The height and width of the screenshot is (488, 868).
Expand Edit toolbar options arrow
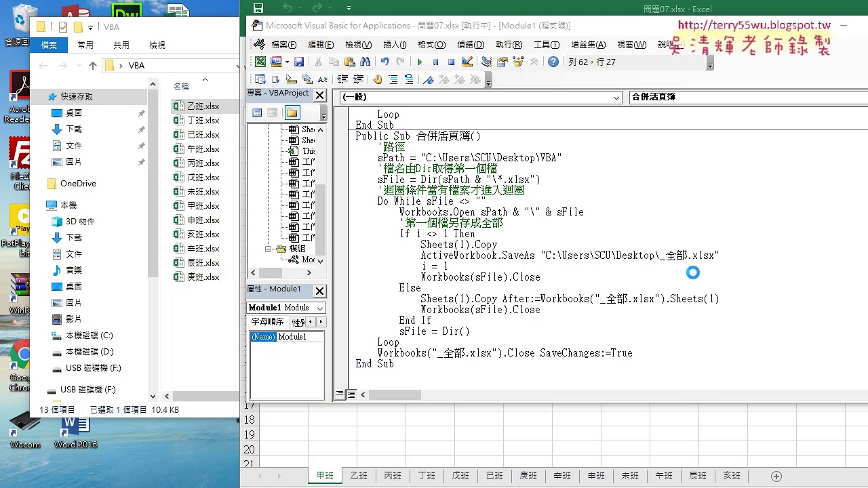pyautogui.click(x=488, y=81)
